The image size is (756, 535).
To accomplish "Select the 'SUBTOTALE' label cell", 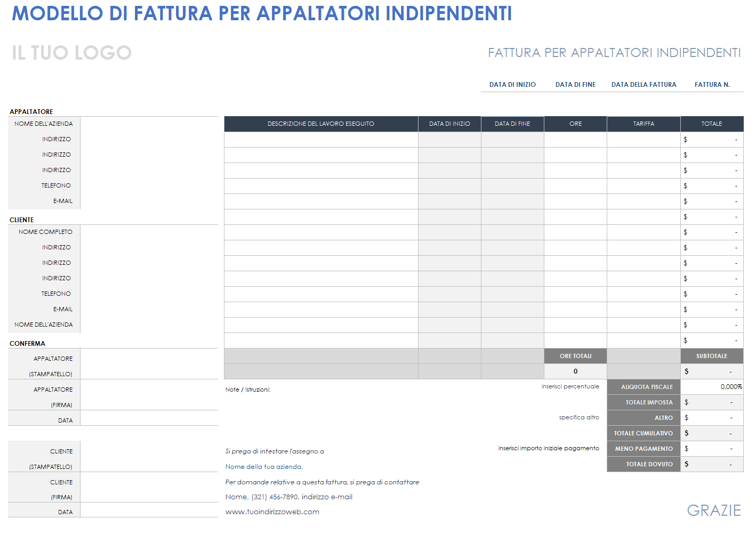I will pos(712,356).
